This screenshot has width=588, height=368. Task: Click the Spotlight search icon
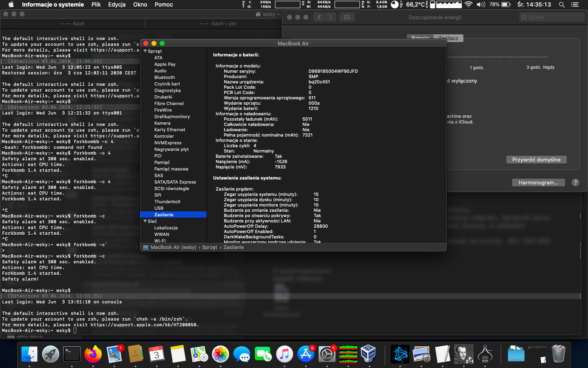pyautogui.click(x=562, y=4)
